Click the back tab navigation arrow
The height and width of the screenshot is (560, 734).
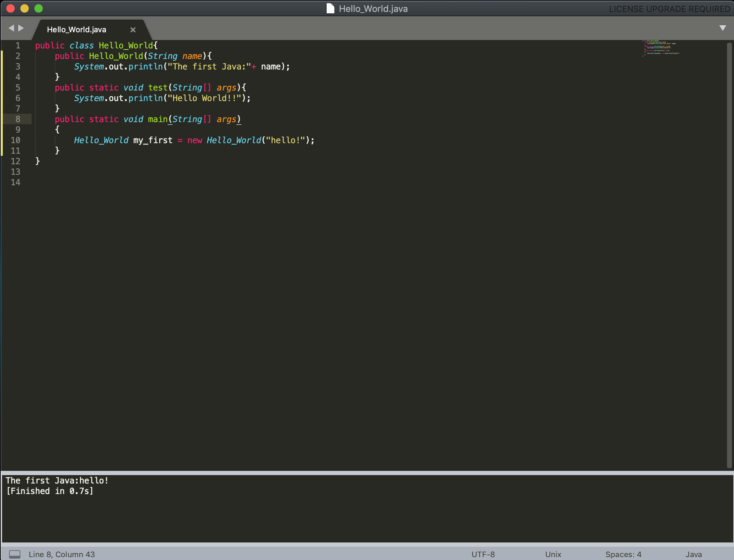click(x=11, y=28)
